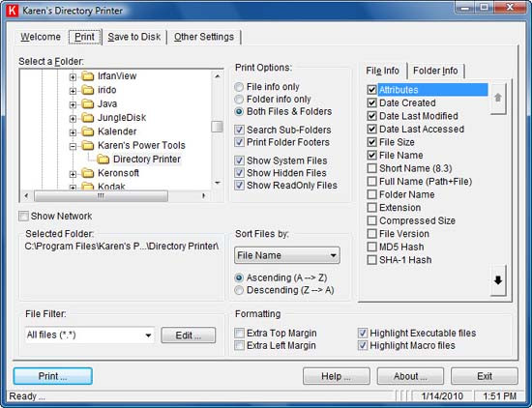Expand the IrfanView folder node
Viewport: 532px width, 408px height.
coord(73,77)
